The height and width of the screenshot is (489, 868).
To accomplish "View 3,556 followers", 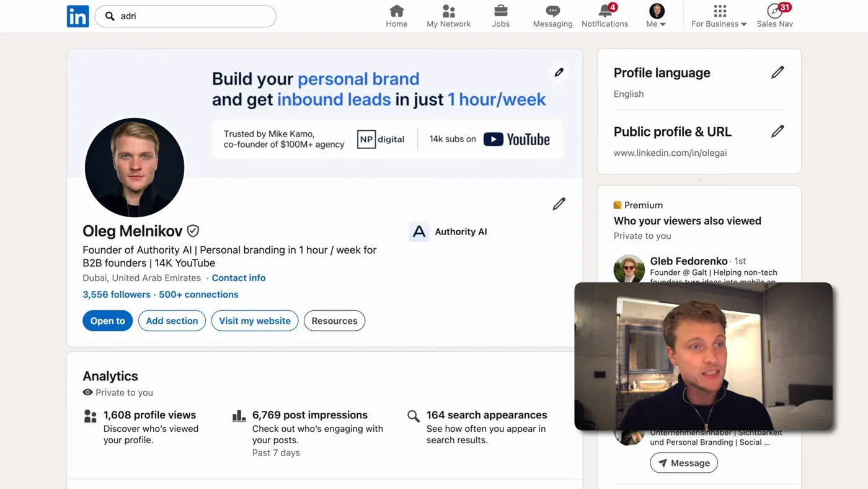I will (117, 295).
